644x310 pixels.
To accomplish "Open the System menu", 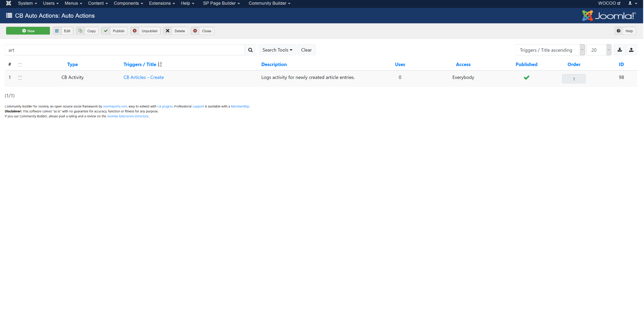I will [x=27, y=3].
